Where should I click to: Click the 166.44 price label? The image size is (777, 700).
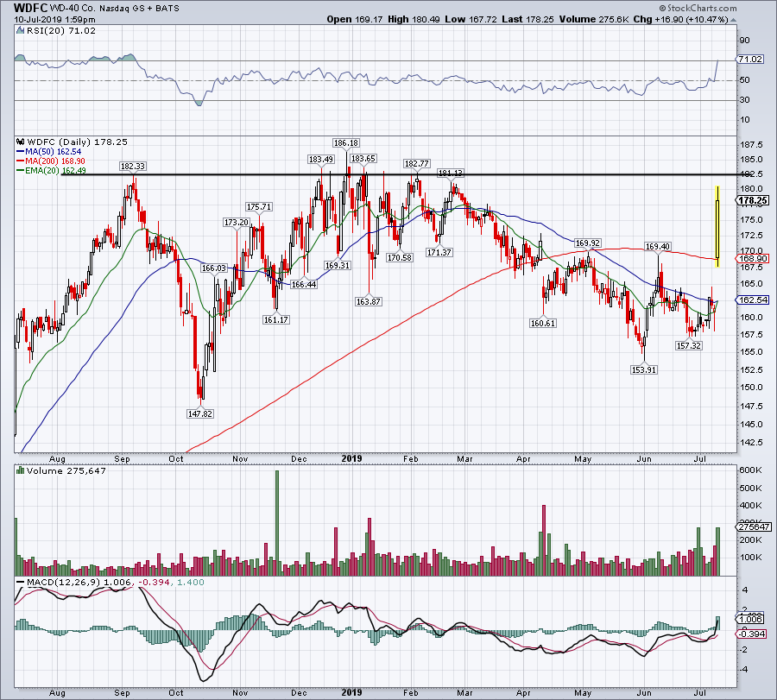tap(304, 284)
